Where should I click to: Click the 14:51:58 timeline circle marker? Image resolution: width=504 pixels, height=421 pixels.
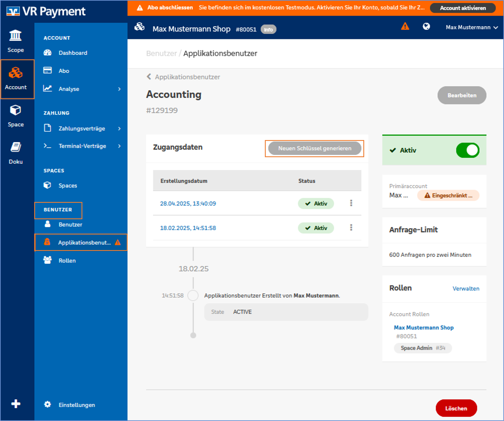click(x=193, y=295)
